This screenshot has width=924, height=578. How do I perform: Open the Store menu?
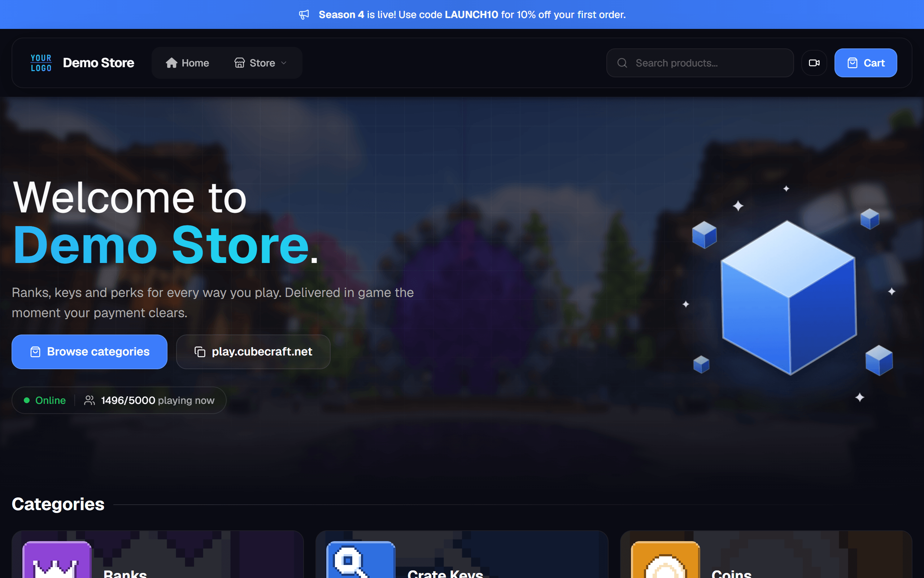point(261,63)
